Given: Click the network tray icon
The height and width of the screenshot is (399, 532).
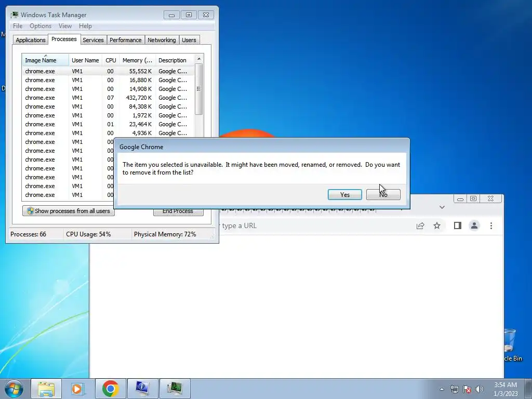Looking at the screenshot, I should (454, 389).
